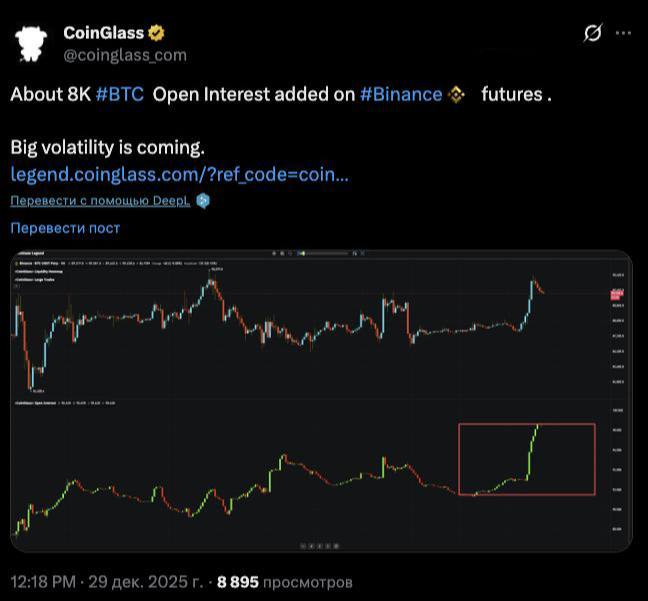Open the #Binance hashtag

tap(400, 94)
